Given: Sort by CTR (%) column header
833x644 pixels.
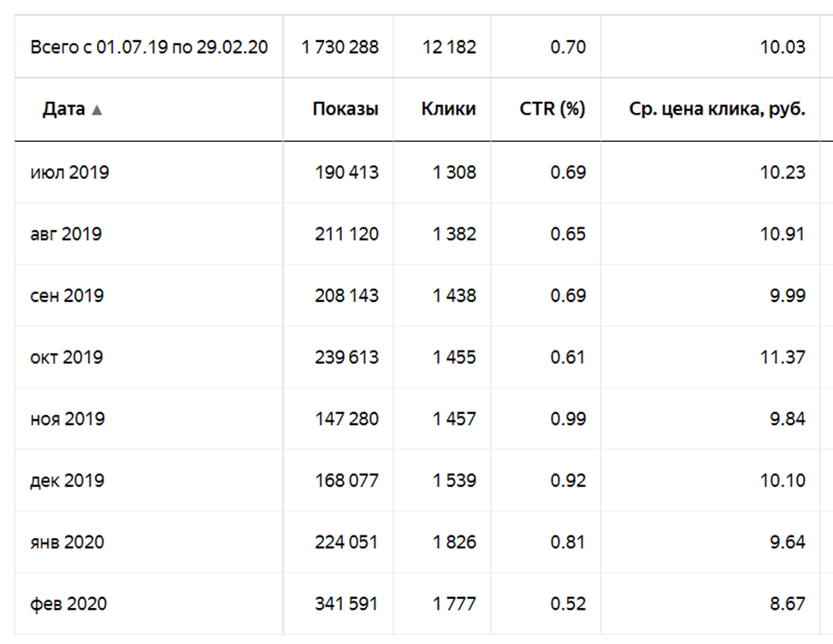Looking at the screenshot, I should coord(552,109).
